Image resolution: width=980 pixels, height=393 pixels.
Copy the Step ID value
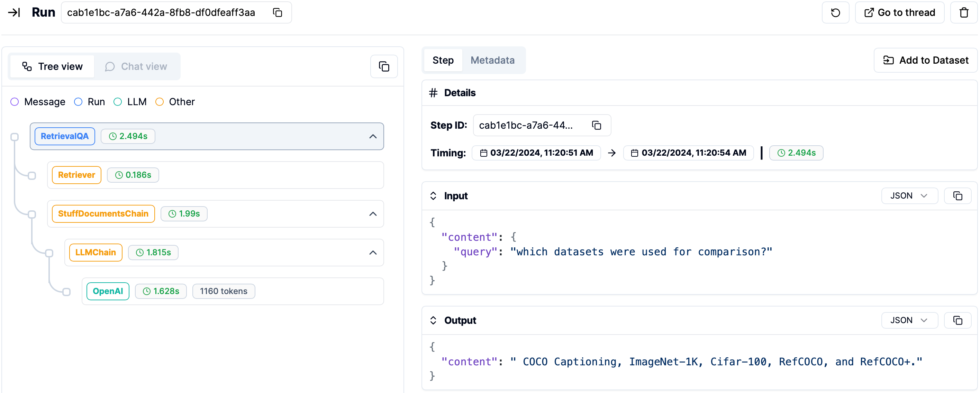pos(596,125)
